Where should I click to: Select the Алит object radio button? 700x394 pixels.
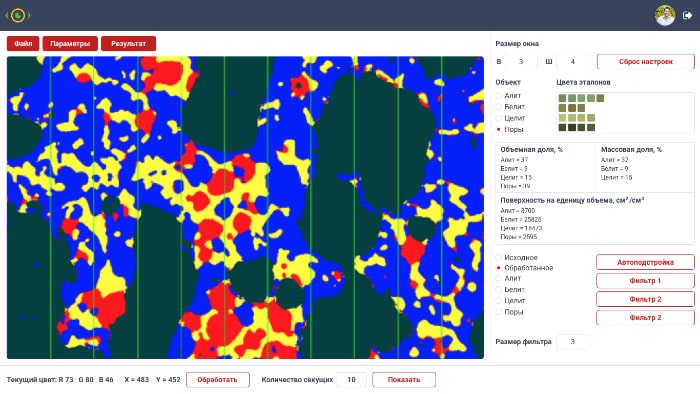(499, 95)
